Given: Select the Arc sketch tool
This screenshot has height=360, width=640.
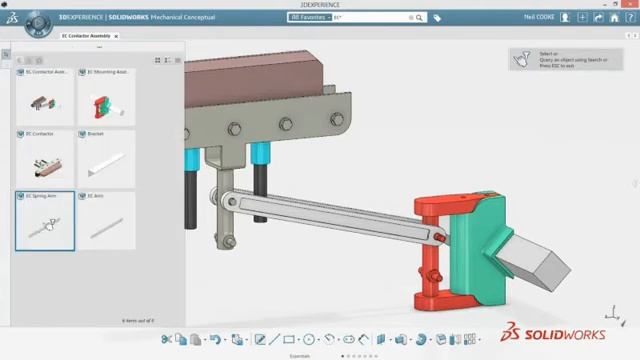Looking at the screenshot, I should (x=329, y=339).
